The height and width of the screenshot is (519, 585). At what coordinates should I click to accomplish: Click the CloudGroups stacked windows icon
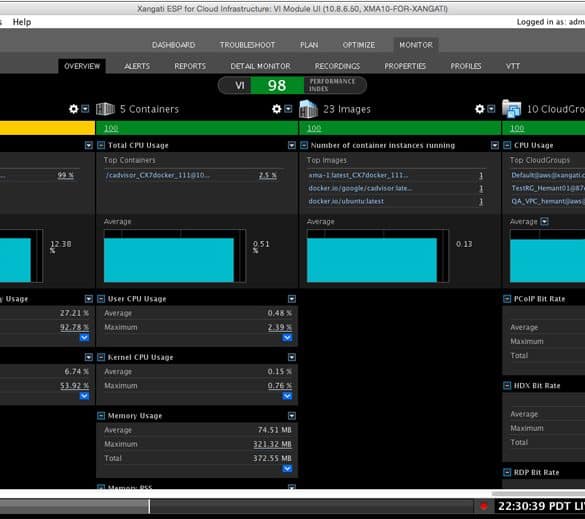tap(512, 109)
